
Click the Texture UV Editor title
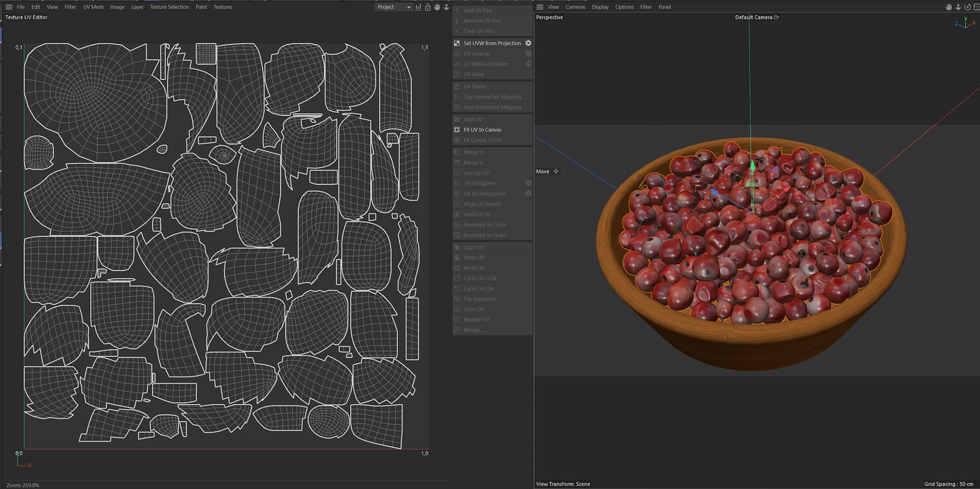coord(26,18)
